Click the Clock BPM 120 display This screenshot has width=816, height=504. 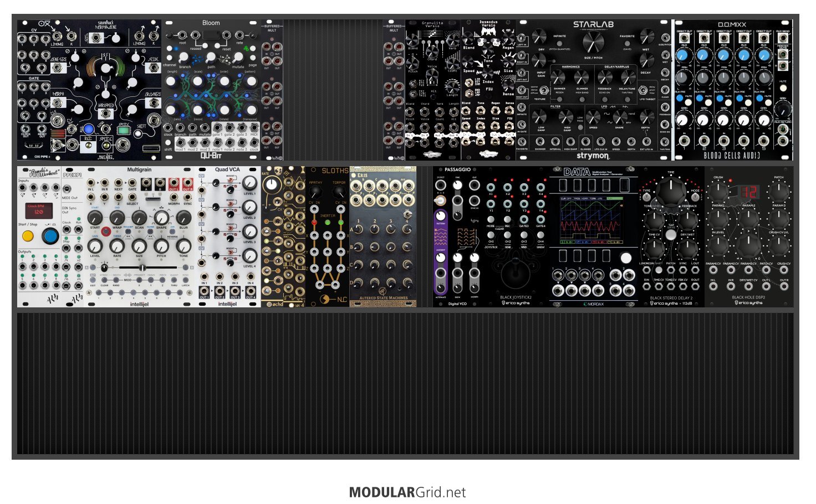pos(39,210)
